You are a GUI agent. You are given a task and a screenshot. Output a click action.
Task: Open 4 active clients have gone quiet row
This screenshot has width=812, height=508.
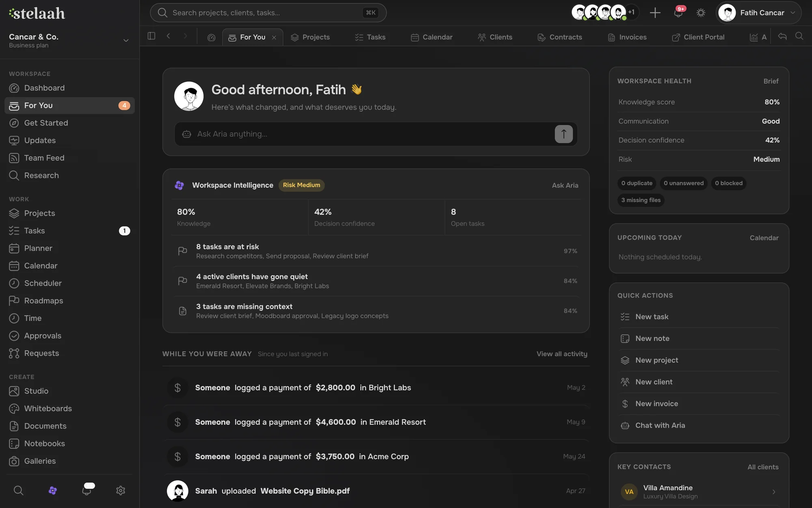(376, 281)
